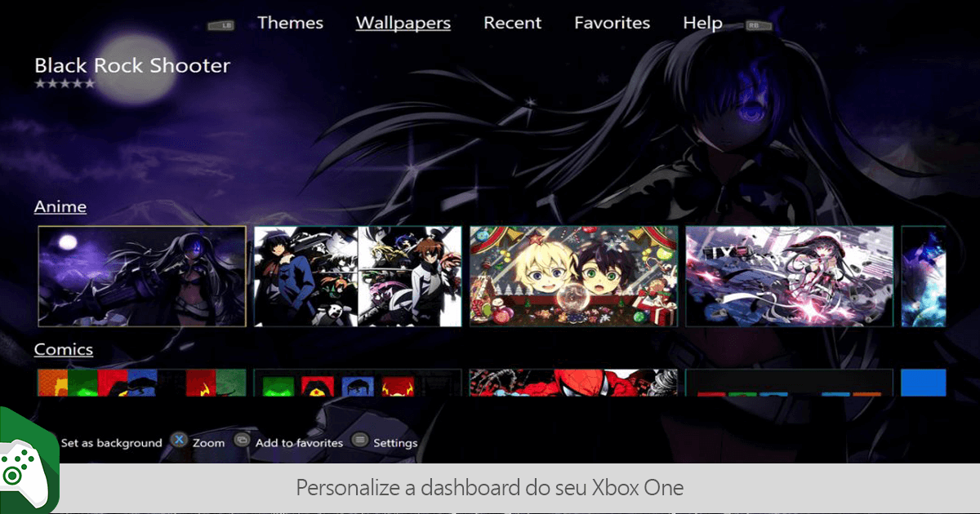Open Settings via the menu button icon
The width and height of the screenshot is (980, 514).
tap(359, 441)
